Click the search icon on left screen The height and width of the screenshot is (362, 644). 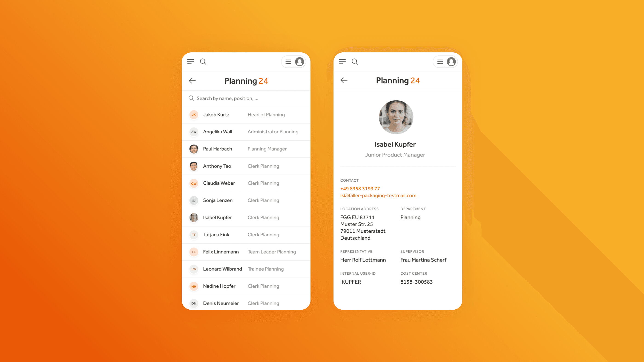[203, 61]
